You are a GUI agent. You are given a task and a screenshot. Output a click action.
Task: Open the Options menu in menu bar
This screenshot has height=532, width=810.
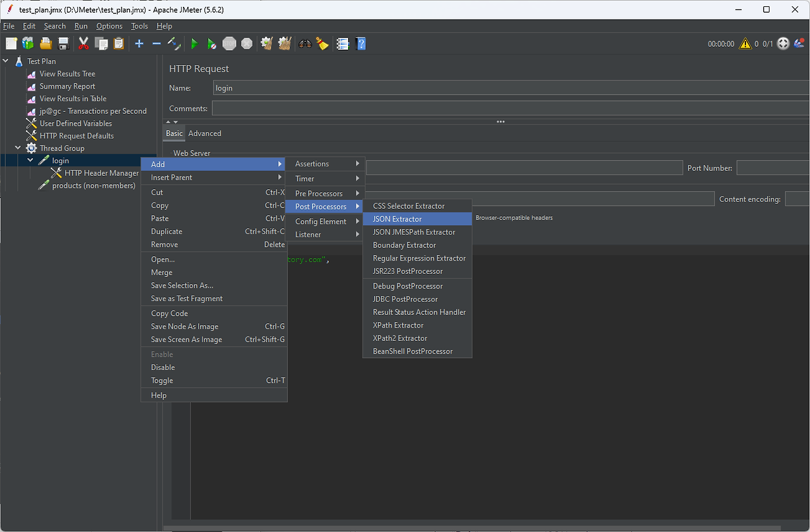(x=109, y=26)
